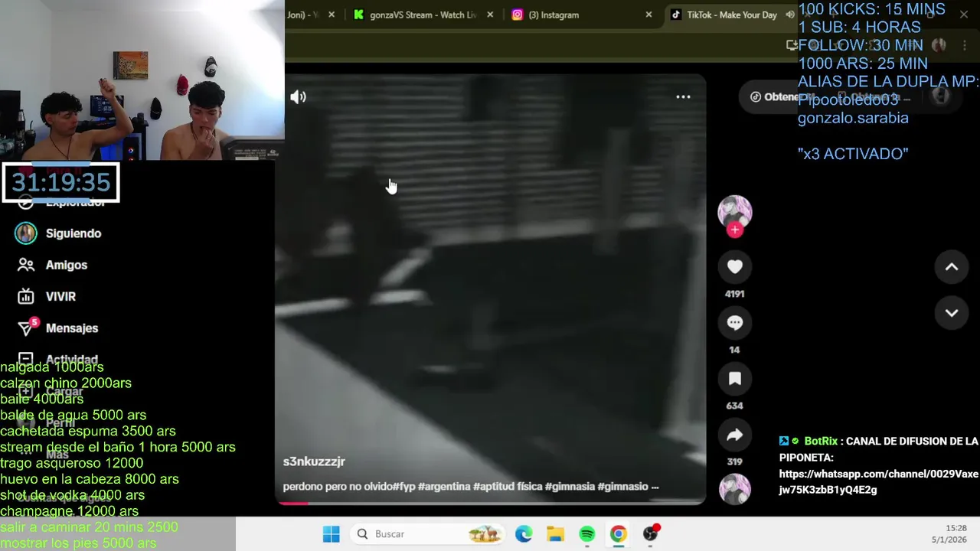980x551 pixels.
Task: Go to previous video with up chevron
Action: (x=952, y=267)
